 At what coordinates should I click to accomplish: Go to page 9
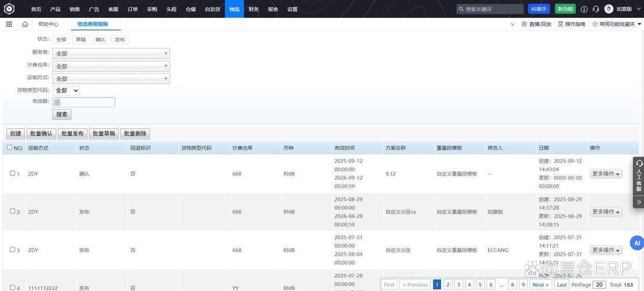click(523, 285)
